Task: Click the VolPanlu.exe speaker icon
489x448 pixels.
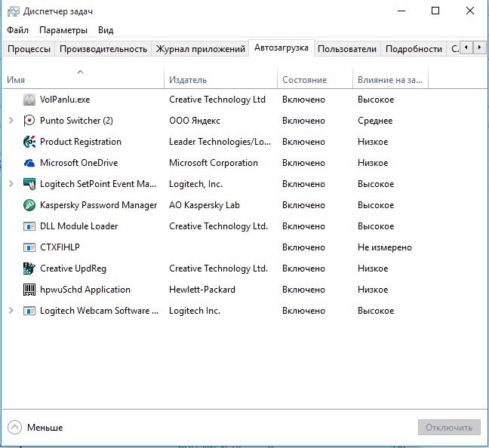Action: [x=29, y=100]
